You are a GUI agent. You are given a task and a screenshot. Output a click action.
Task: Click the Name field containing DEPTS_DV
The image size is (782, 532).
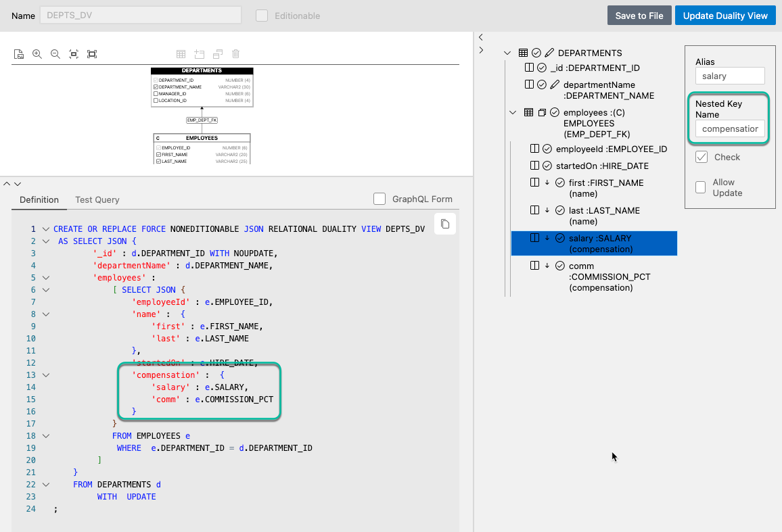(x=141, y=15)
